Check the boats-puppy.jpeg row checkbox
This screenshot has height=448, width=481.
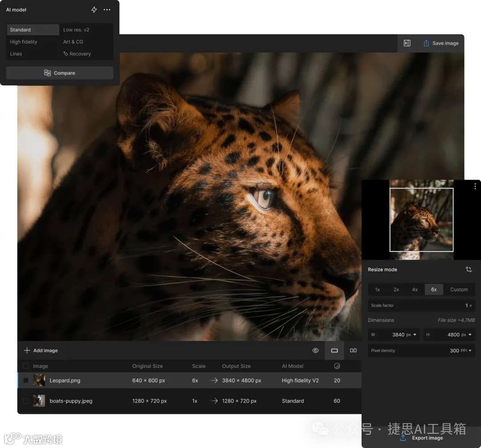tap(26, 401)
